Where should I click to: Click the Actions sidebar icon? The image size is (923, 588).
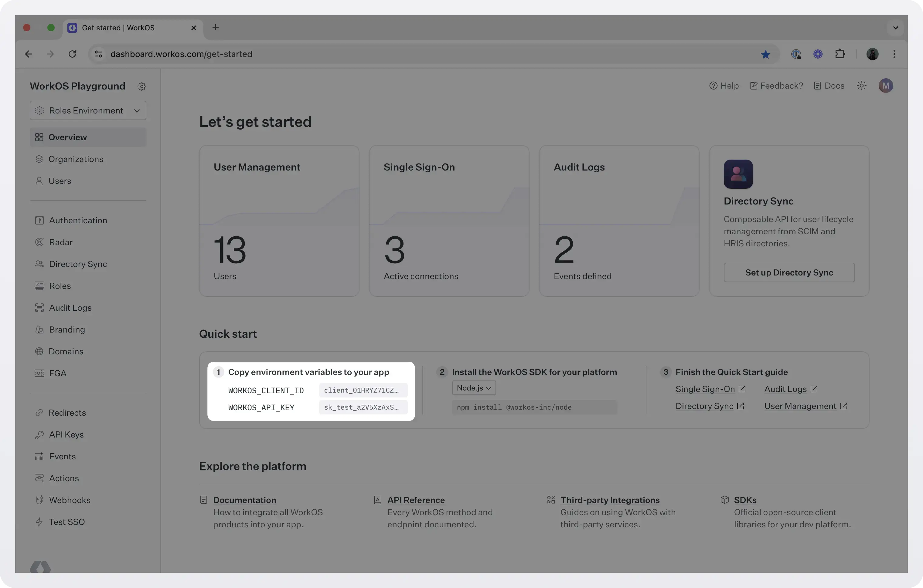(39, 478)
